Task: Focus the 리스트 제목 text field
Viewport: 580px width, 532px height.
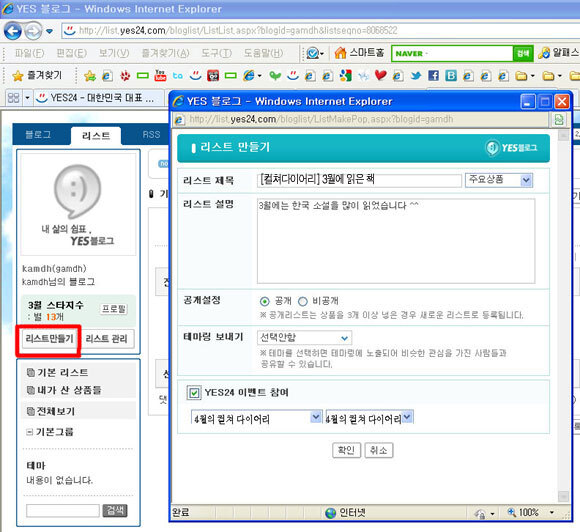Action: [359, 180]
